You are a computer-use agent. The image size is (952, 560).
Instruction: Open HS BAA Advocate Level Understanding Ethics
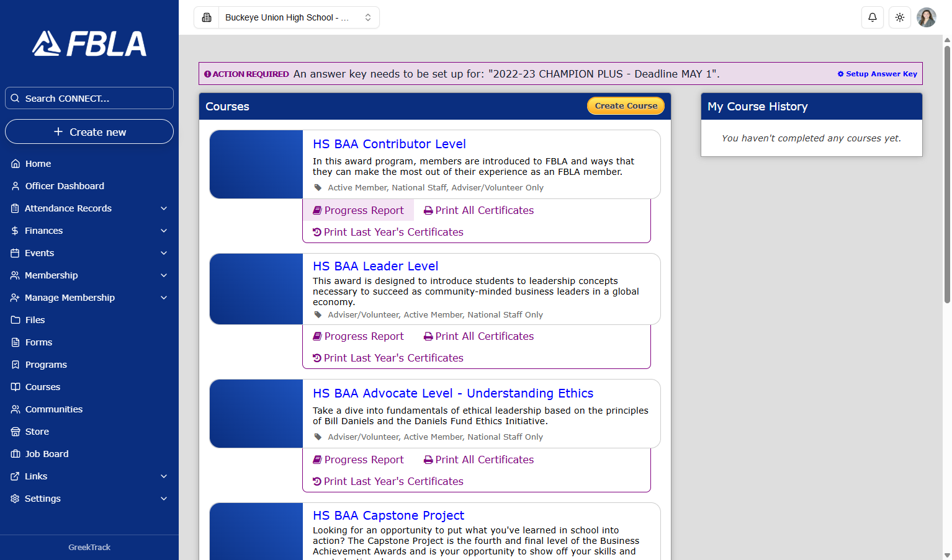(x=453, y=393)
